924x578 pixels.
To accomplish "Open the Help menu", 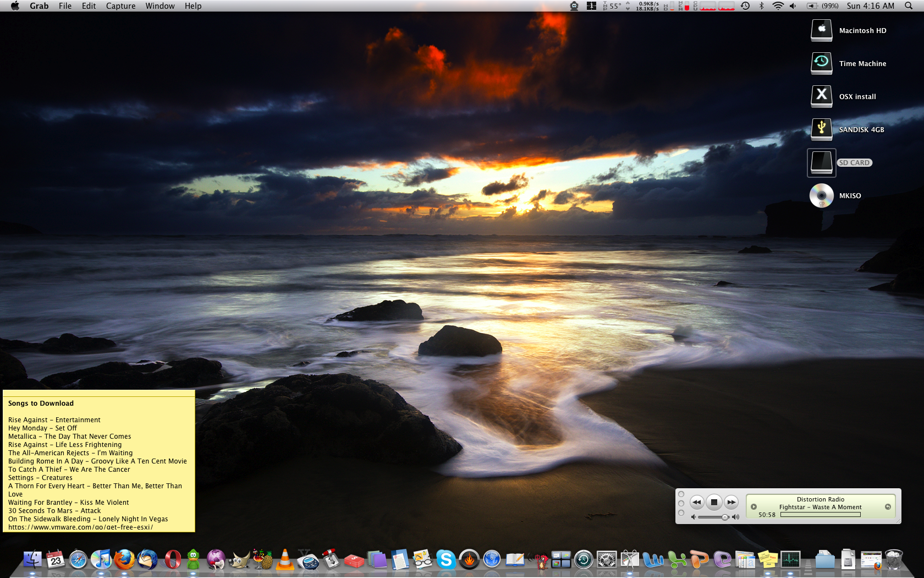I will point(193,6).
